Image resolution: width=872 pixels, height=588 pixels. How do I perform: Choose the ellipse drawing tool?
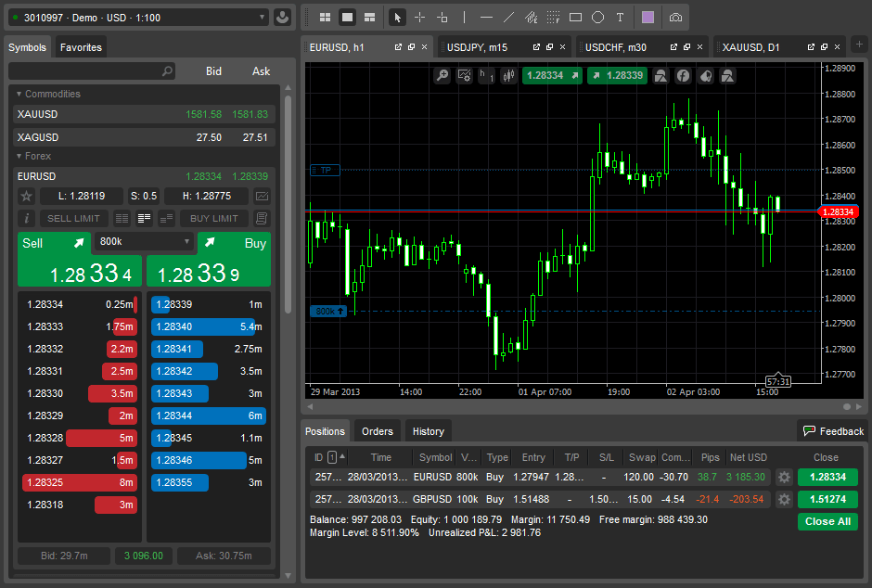[597, 18]
